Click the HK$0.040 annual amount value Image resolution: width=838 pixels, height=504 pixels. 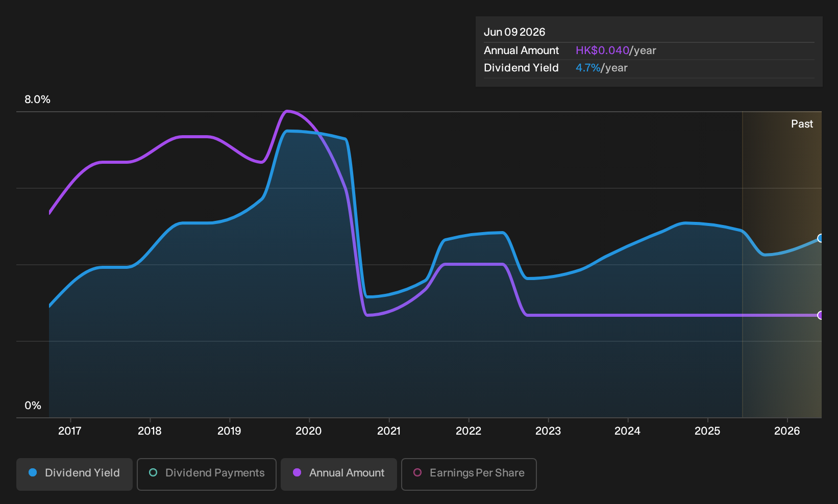click(x=602, y=51)
